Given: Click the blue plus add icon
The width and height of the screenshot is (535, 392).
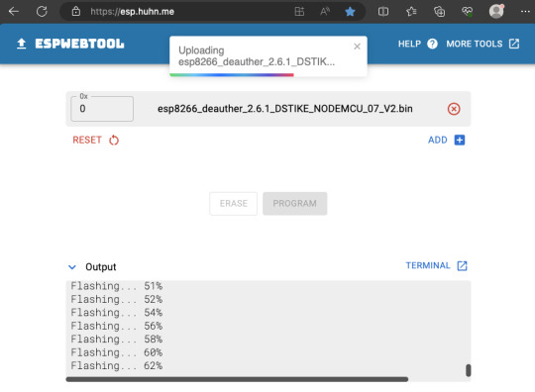Looking at the screenshot, I should [x=460, y=140].
